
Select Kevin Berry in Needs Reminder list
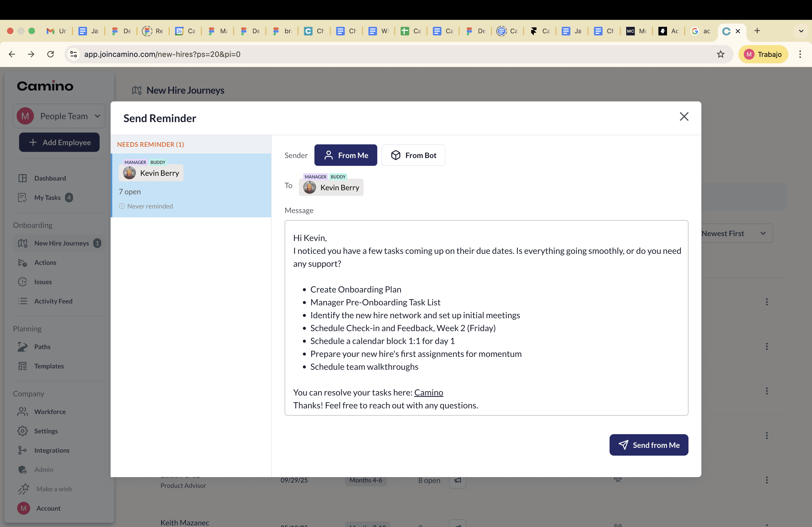(x=191, y=185)
